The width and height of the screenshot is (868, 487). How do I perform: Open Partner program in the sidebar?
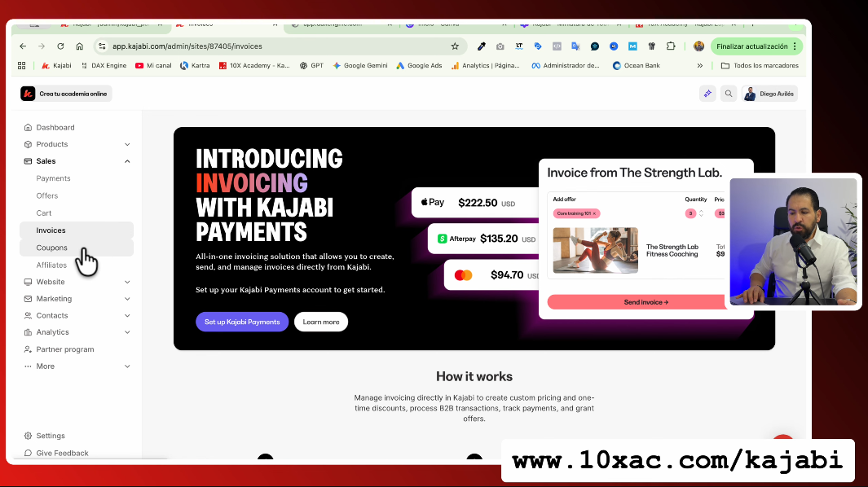coord(64,349)
